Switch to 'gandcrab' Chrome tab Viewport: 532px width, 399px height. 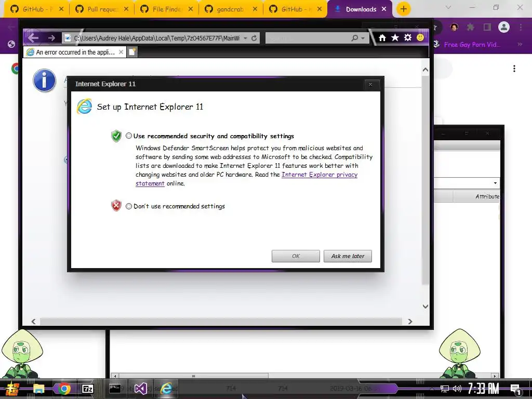tap(231, 9)
